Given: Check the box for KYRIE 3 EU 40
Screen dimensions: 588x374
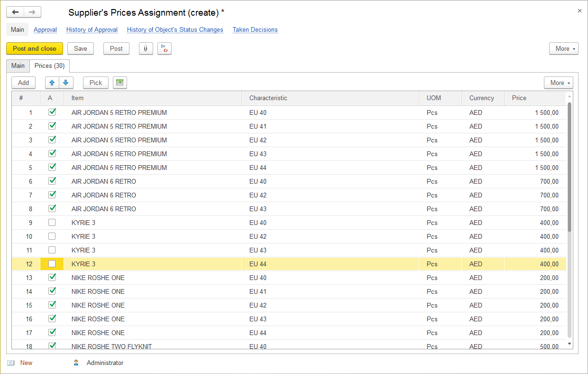Looking at the screenshot, I should [52, 223].
